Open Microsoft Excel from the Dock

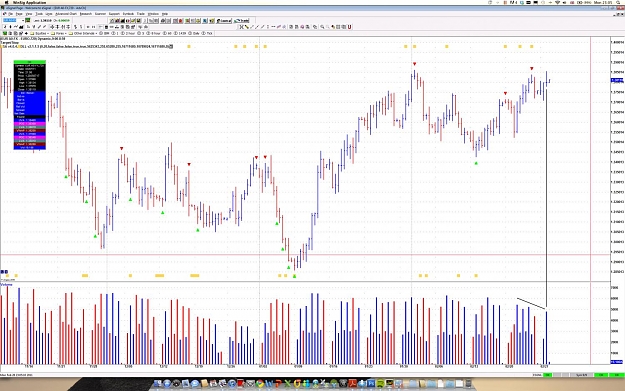[x=288, y=384]
